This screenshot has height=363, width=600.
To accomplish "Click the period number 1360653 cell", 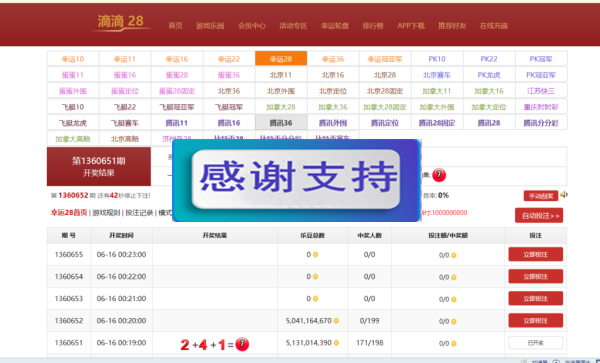I will pos(69,298).
